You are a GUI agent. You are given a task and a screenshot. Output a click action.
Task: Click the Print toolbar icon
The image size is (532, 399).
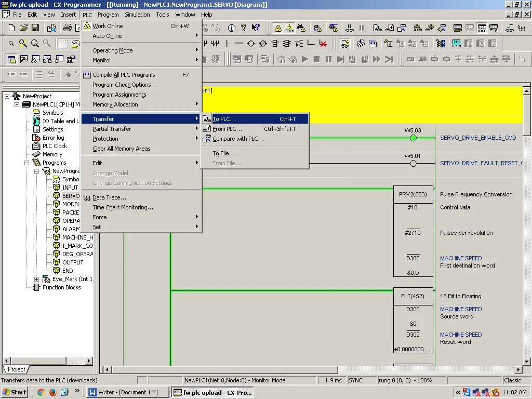coord(68,28)
